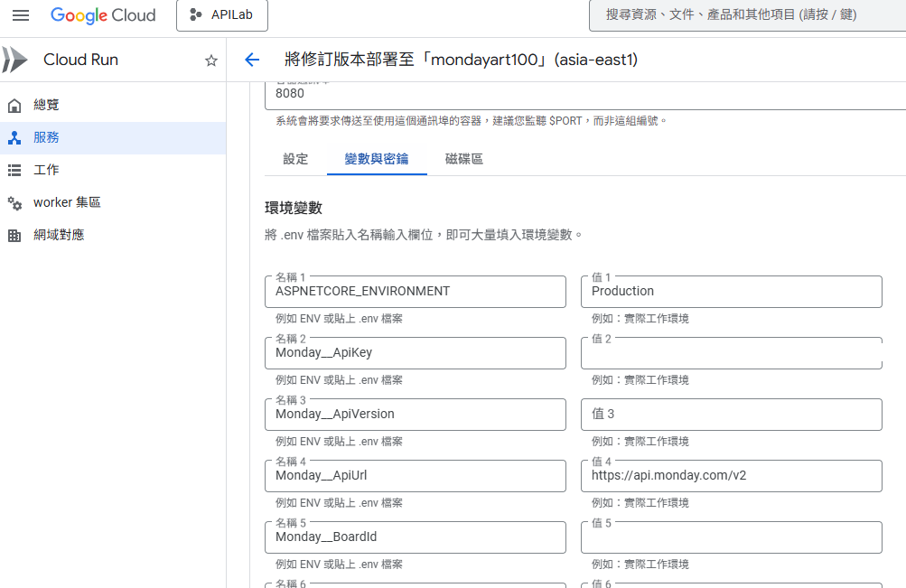Click the container port field showing 8080

pyautogui.click(x=585, y=94)
